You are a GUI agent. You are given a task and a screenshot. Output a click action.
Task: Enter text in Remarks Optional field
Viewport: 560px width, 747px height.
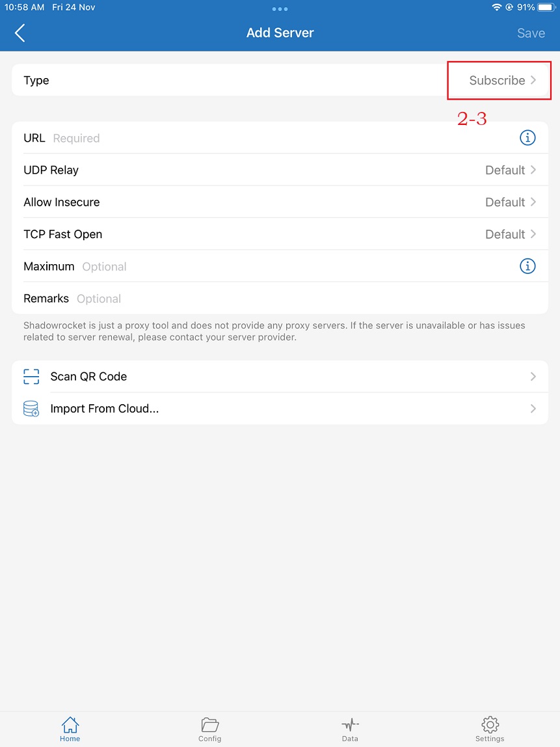click(x=293, y=299)
